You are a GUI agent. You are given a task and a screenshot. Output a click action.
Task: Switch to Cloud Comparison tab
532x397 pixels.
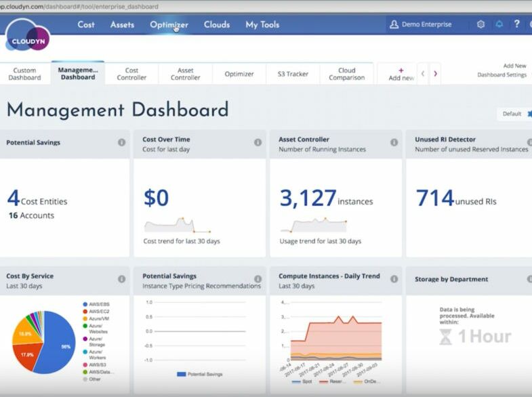346,74
